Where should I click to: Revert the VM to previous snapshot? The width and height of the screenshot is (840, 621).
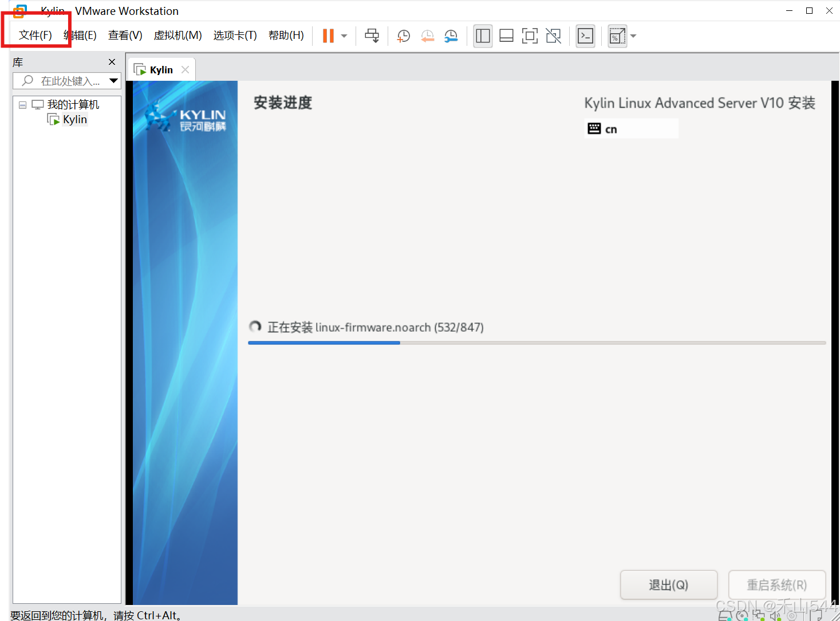[x=427, y=36]
